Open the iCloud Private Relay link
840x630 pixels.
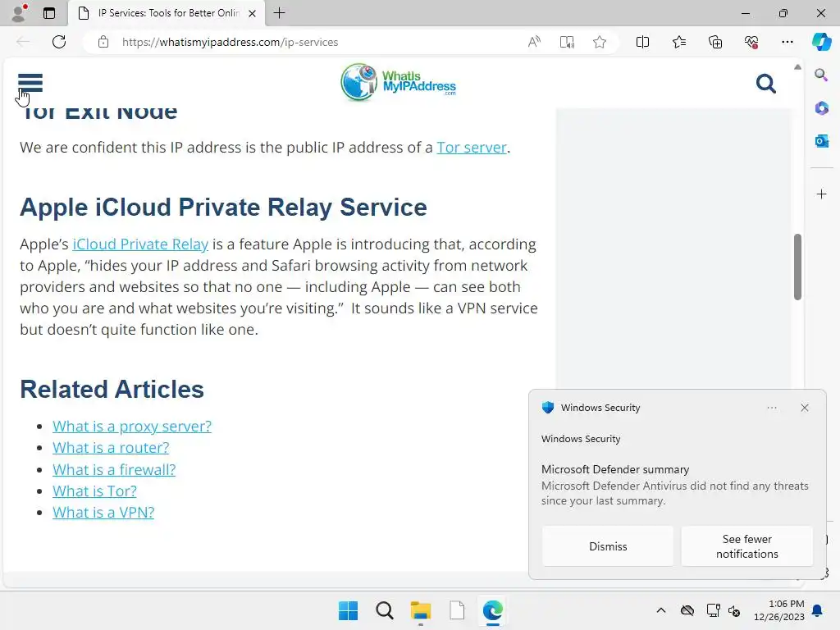pyautogui.click(x=140, y=244)
